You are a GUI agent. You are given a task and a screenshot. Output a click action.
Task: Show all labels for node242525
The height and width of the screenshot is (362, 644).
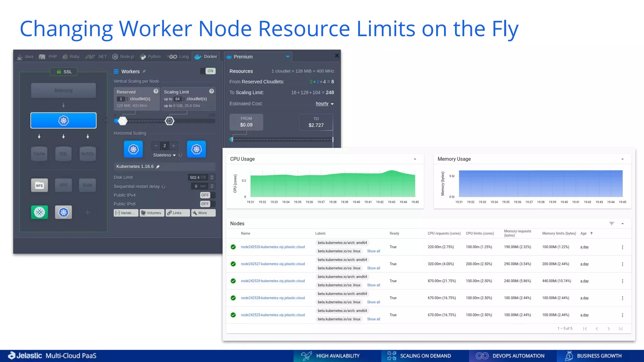point(374,319)
